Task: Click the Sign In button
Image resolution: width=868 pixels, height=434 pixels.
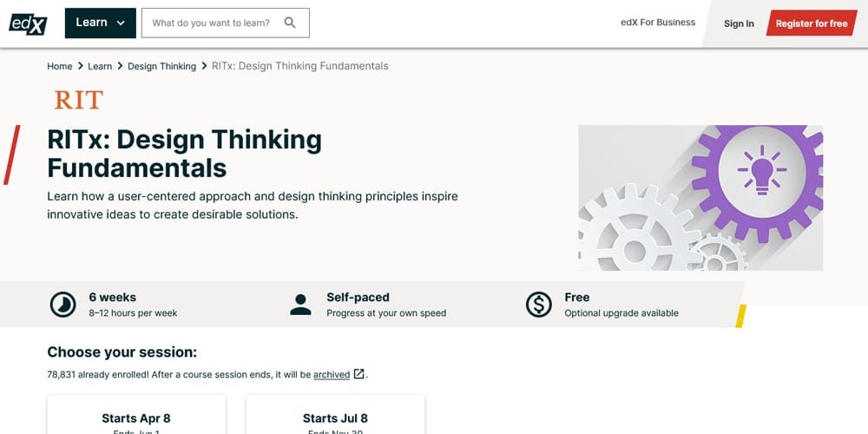Action: pyautogui.click(x=739, y=23)
